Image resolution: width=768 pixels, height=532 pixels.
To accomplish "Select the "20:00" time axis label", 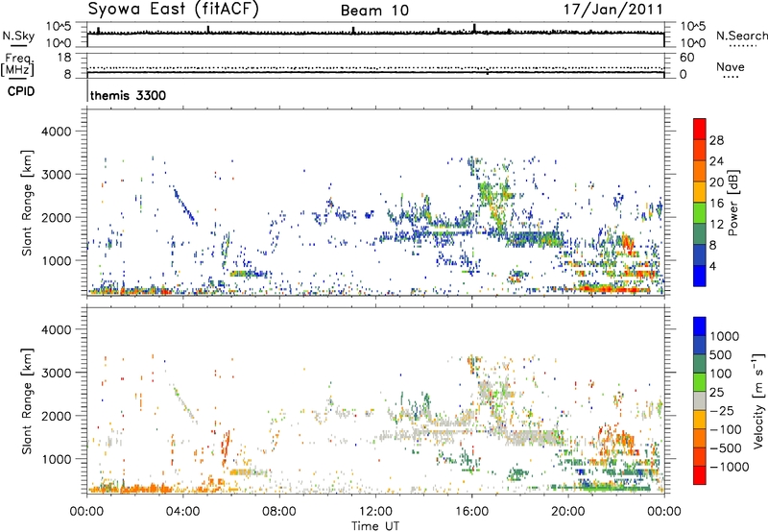I will (568, 512).
